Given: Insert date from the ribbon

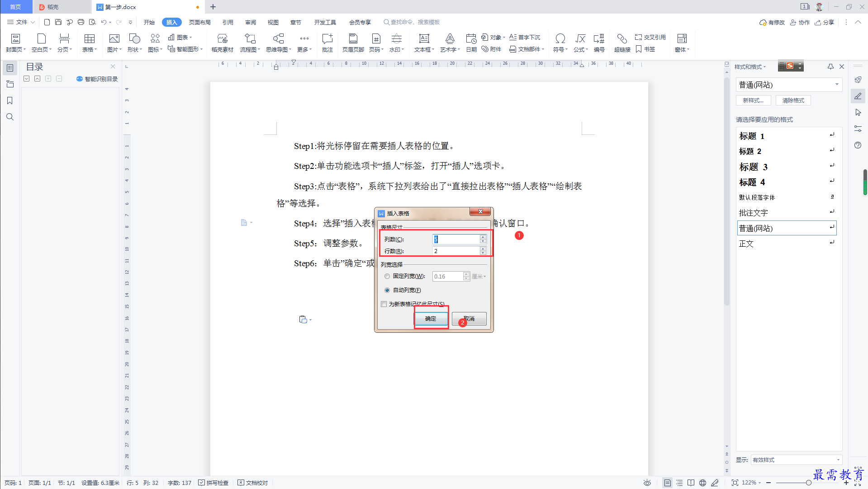Looking at the screenshot, I should pos(471,43).
